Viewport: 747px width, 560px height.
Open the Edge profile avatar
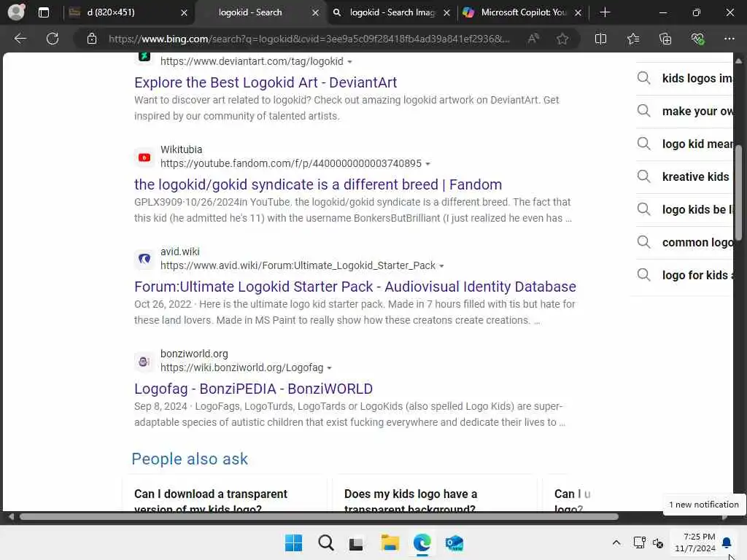(x=16, y=12)
